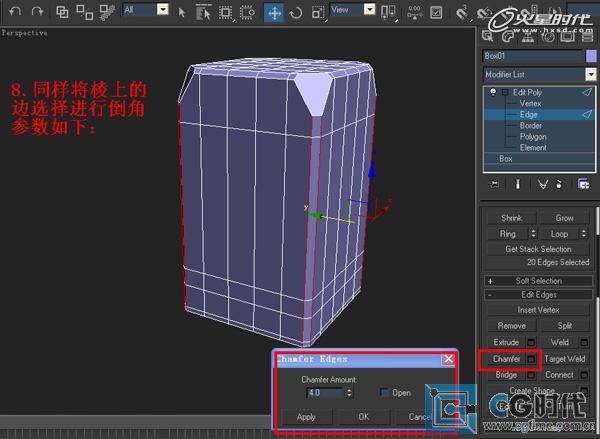The image size is (600, 439).
Task: Select the Vertex sub-object level
Action: tap(530, 103)
